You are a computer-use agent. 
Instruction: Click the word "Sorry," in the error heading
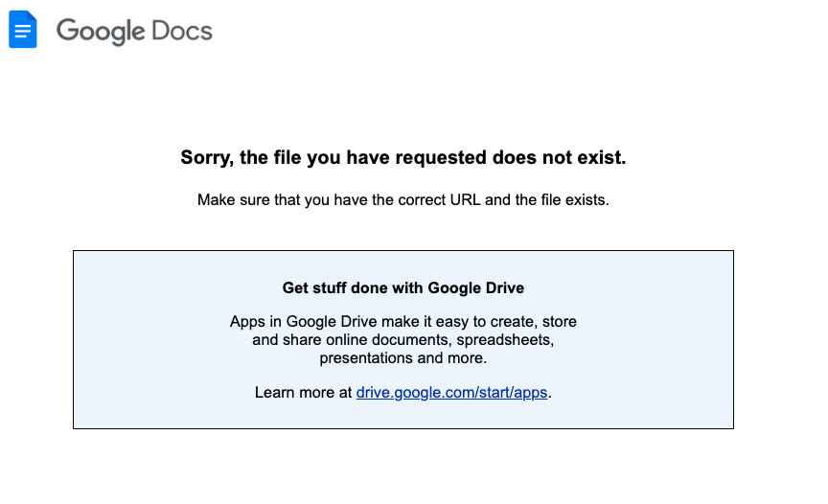pos(207,158)
